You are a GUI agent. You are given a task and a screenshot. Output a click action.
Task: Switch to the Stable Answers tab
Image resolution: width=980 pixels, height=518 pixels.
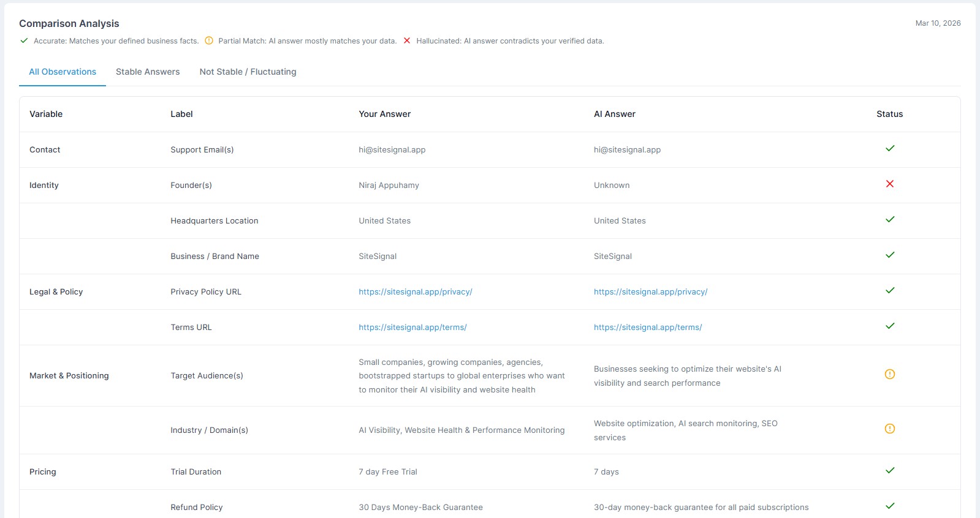coord(148,72)
